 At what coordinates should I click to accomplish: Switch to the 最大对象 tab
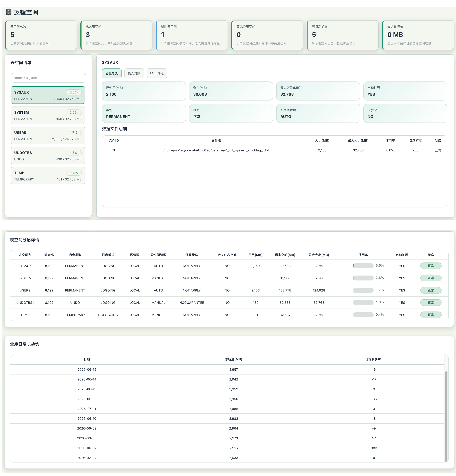[x=134, y=73]
